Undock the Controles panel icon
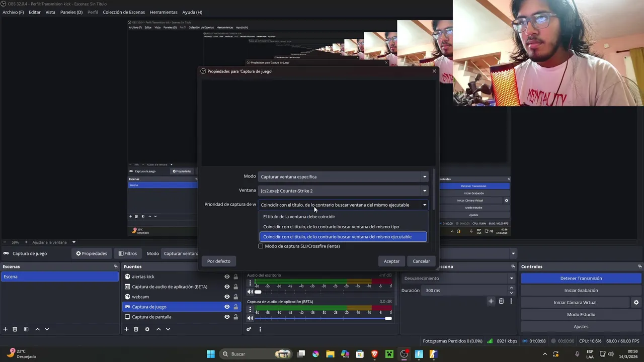Screen dimensions: 644x362 pos(639,266)
